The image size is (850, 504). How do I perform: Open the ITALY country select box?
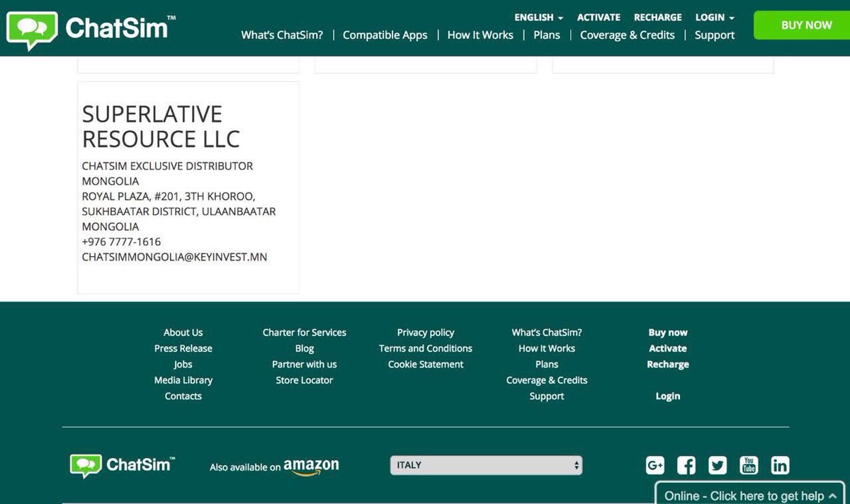[x=486, y=465]
